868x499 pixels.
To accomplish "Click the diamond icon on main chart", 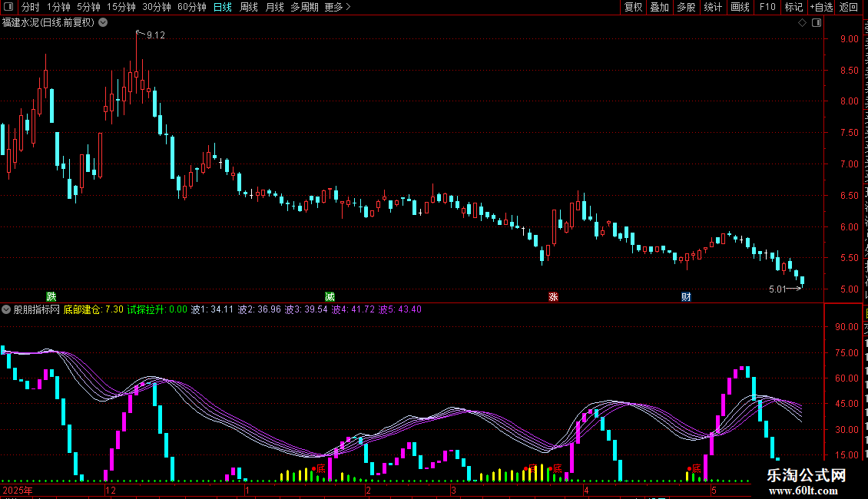I will click(x=802, y=23).
